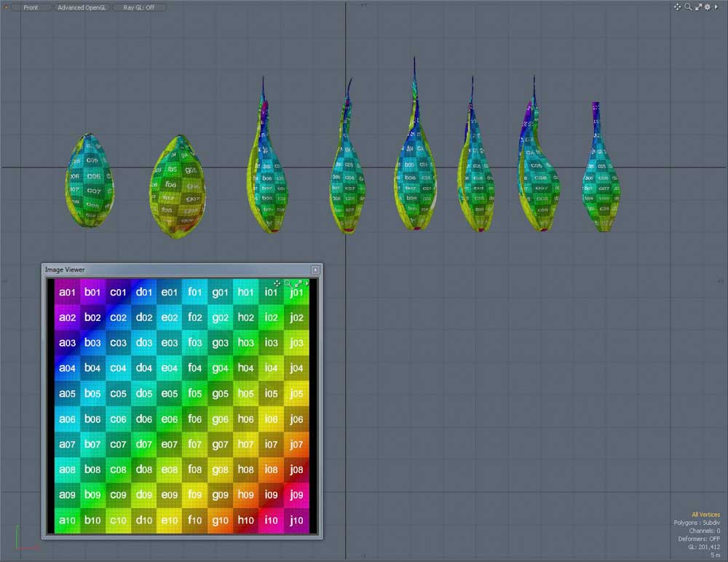Click the Image Viewer zoom magnifier icon
The height and width of the screenshot is (562, 728).
(x=288, y=283)
